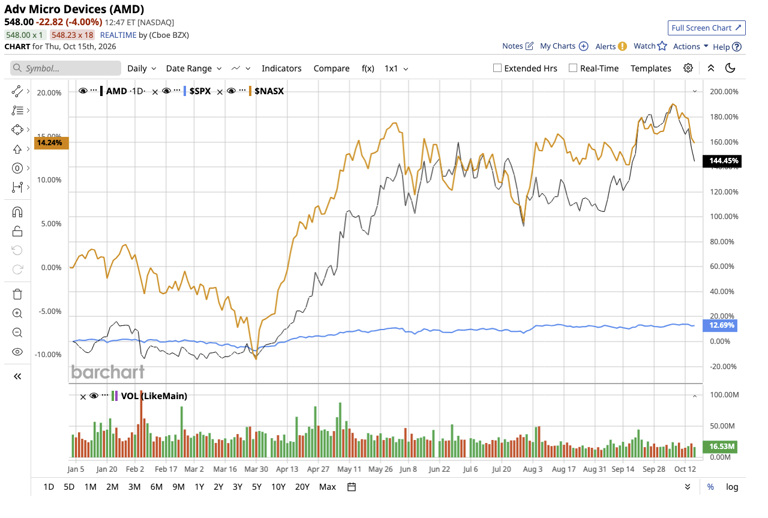
Task: Open the annotation circle tool
Action: tap(17, 168)
